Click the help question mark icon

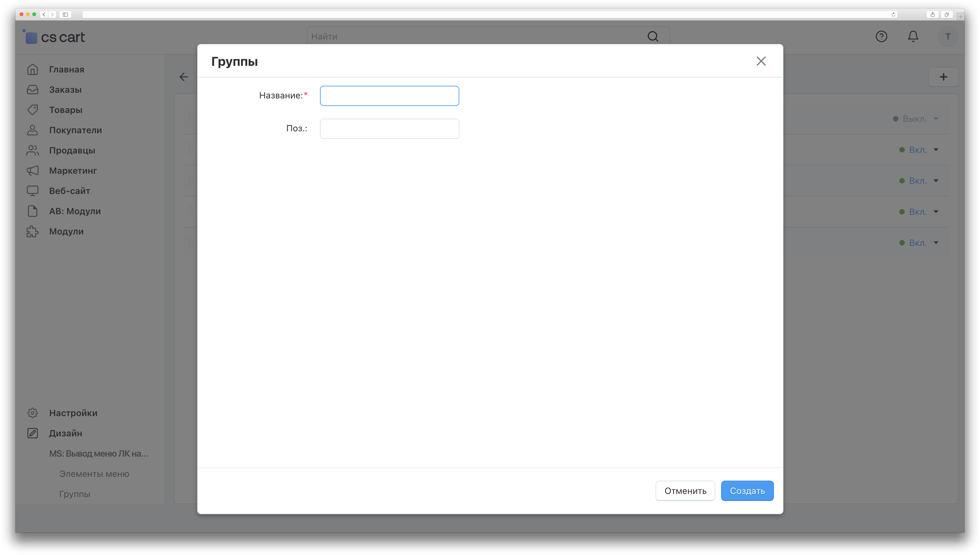tap(881, 37)
